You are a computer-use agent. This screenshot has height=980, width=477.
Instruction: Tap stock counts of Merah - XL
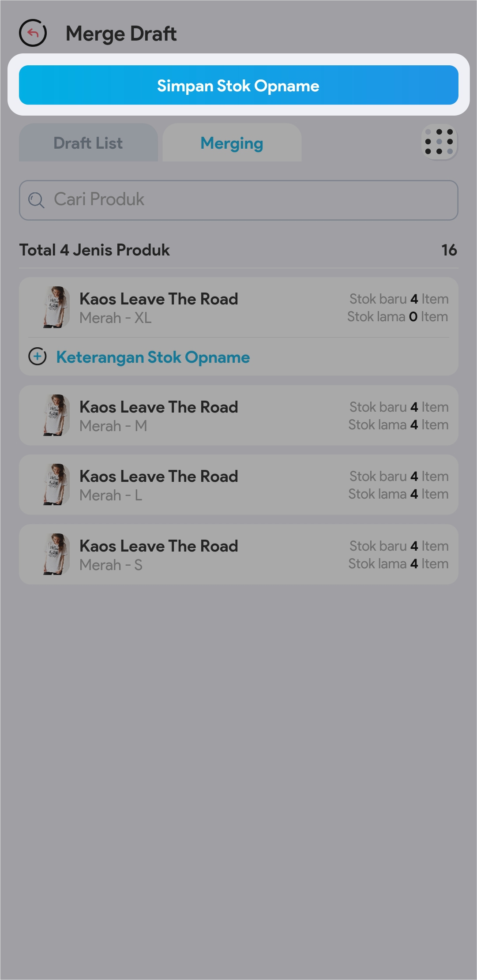(398, 308)
